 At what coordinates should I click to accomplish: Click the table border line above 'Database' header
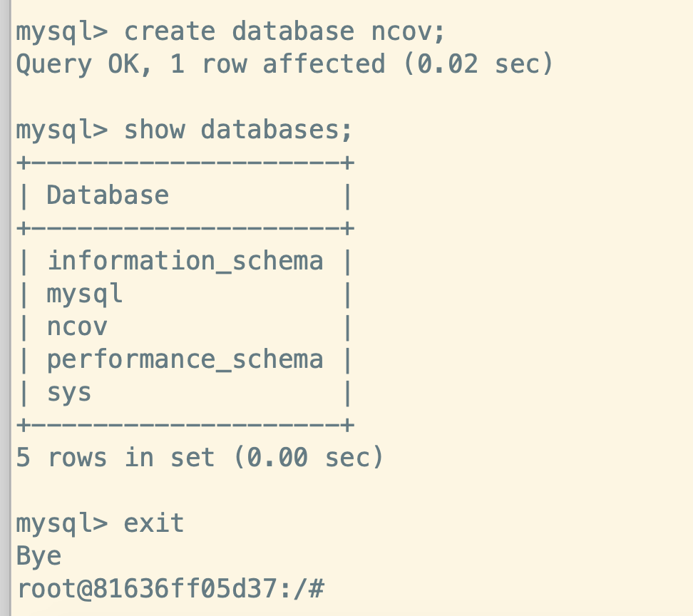[x=185, y=163]
